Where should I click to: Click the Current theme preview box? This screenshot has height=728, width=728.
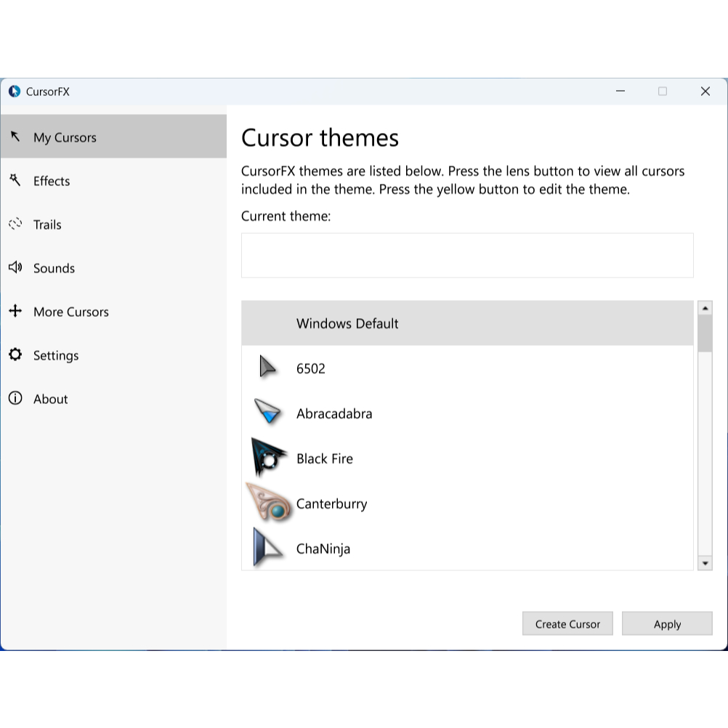(466, 255)
